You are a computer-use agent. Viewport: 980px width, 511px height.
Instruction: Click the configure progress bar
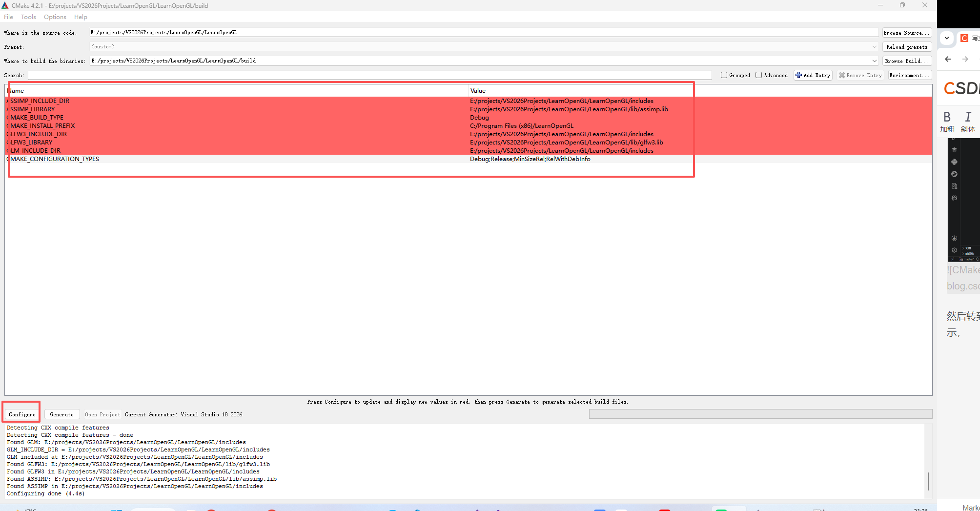click(x=760, y=414)
